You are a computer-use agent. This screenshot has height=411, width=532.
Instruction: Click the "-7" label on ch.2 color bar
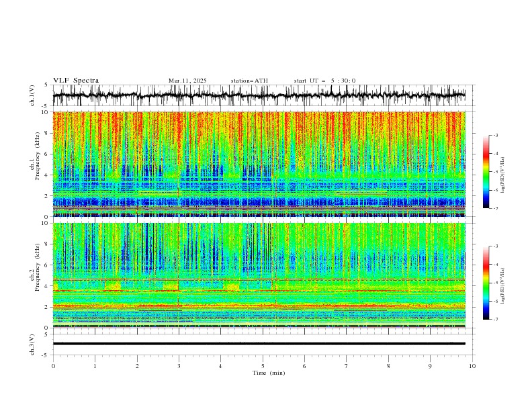click(495, 319)
